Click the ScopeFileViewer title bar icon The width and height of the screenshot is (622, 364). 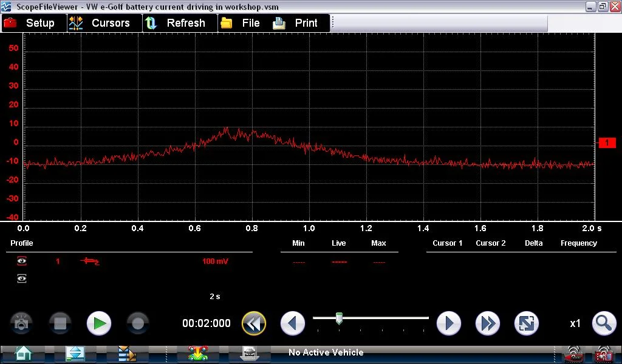6,6
